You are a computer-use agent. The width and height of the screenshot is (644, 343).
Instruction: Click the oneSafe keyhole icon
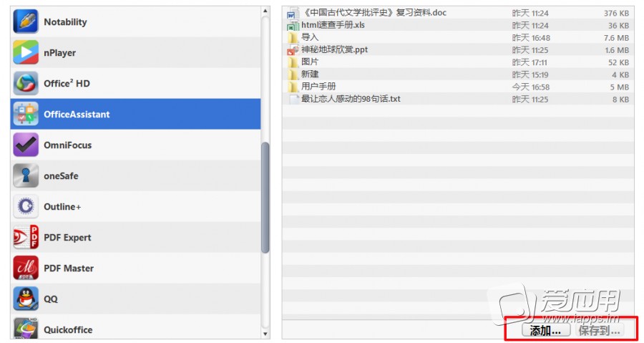click(x=26, y=175)
